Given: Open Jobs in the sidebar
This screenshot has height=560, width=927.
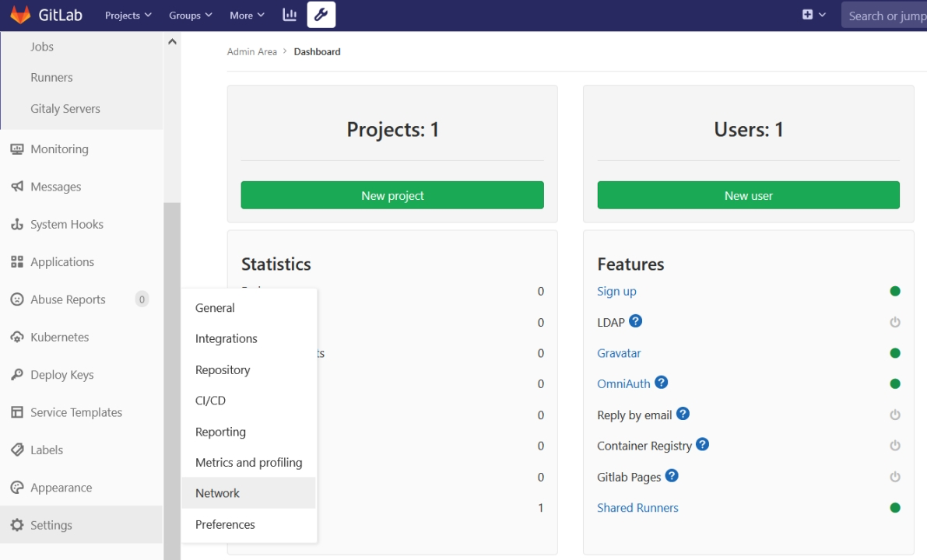Looking at the screenshot, I should (x=42, y=47).
